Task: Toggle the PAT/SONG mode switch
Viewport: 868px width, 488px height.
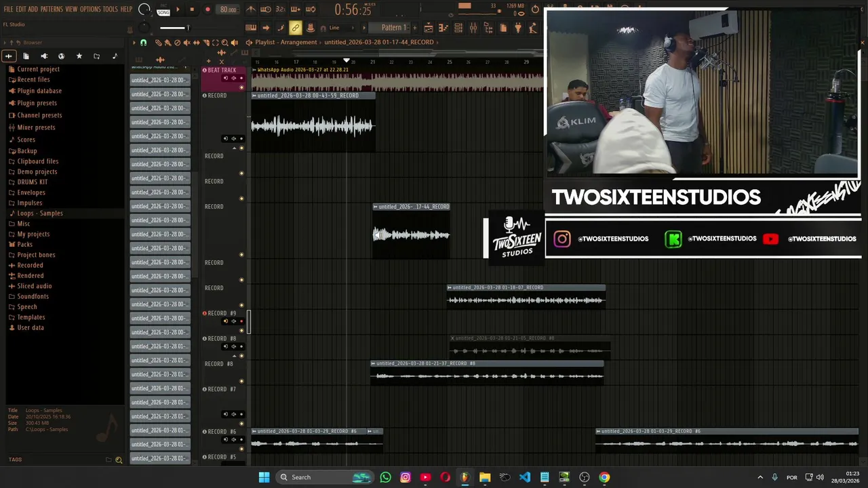Action: pyautogui.click(x=163, y=10)
